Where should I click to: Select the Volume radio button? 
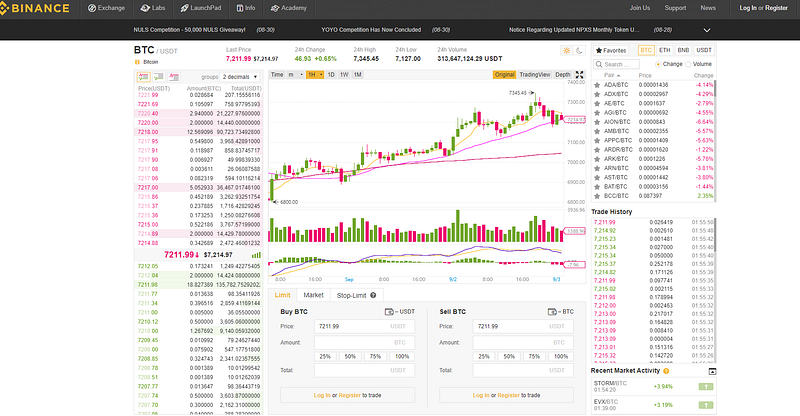click(688, 64)
